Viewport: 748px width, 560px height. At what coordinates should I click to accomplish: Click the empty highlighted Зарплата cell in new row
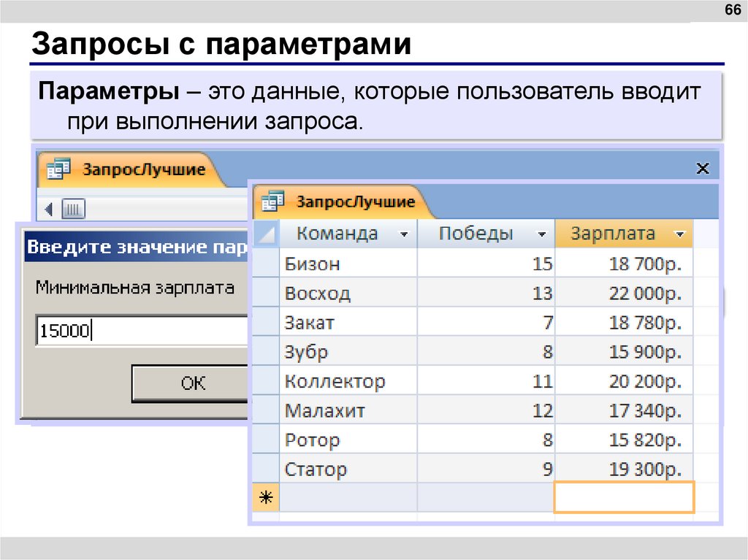tap(624, 497)
